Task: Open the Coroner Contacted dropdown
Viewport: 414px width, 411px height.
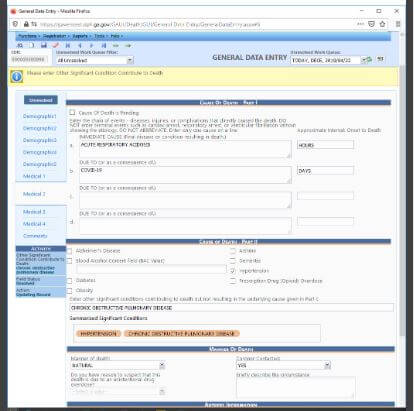Action: pos(327,365)
